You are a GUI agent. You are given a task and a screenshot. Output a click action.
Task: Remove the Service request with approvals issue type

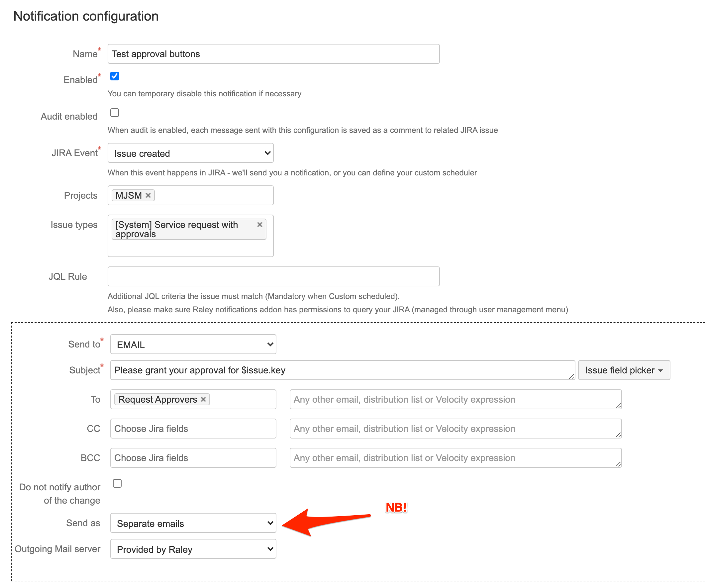(x=259, y=225)
